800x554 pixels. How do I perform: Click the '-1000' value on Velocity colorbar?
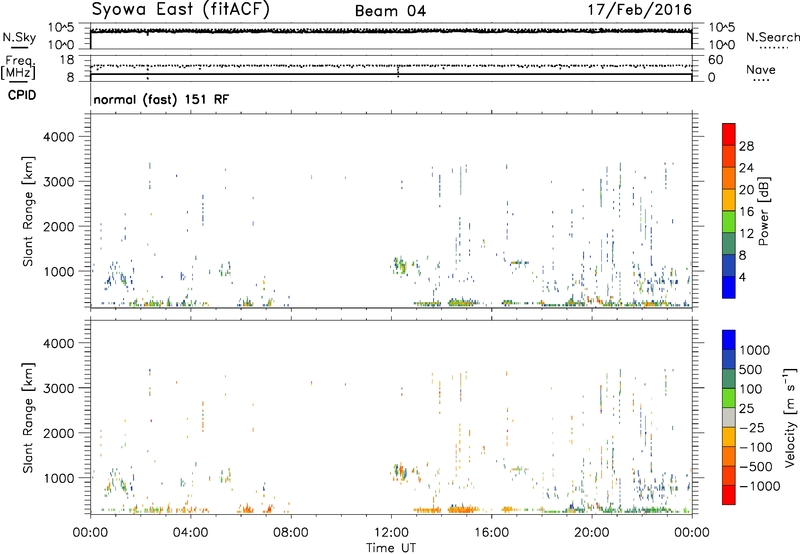click(759, 486)
